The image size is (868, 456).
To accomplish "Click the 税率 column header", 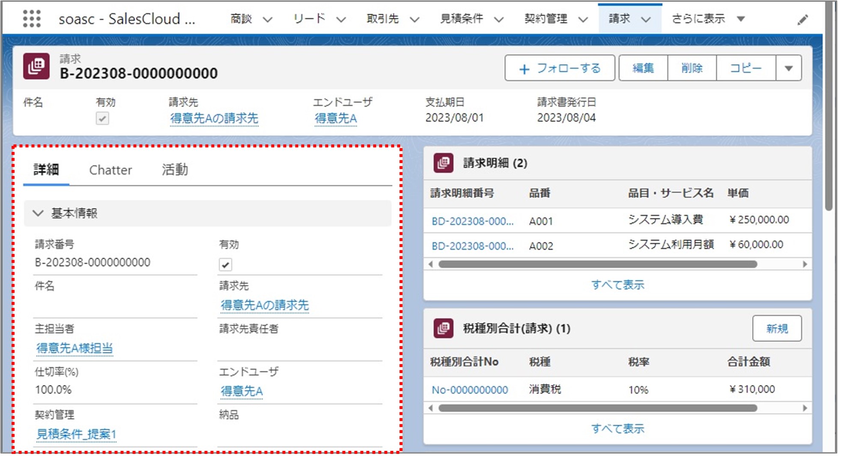I will point(639,362).
